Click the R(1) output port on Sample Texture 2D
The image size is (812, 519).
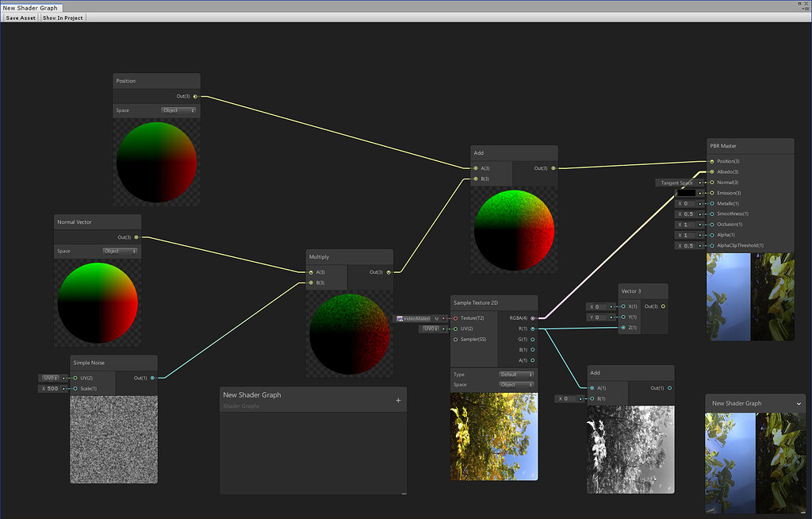pos(534,327)
